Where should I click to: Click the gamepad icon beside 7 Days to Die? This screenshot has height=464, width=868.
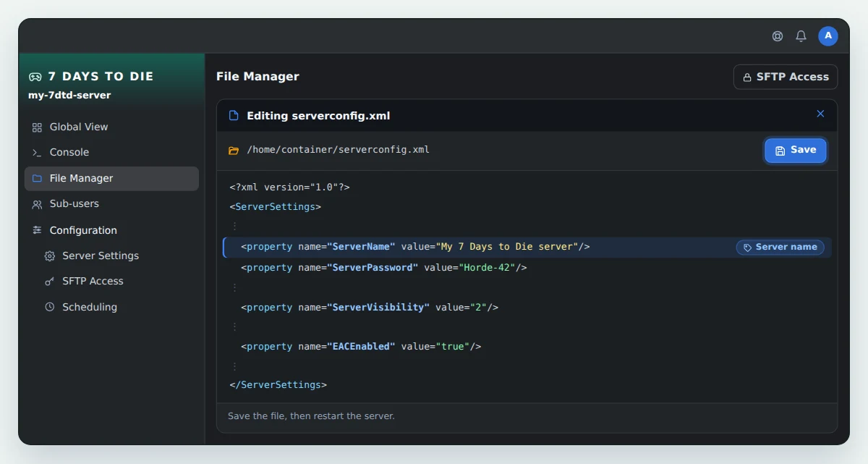pyautogui.click(x=35, y=77)
